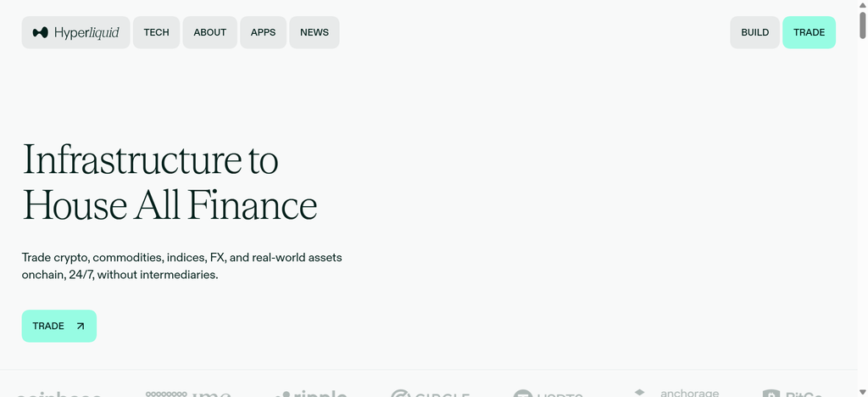Click the "Trade crypto, commodities, indices" description text
The width and height of the screenshot is (868, 397).
(181, 266)
